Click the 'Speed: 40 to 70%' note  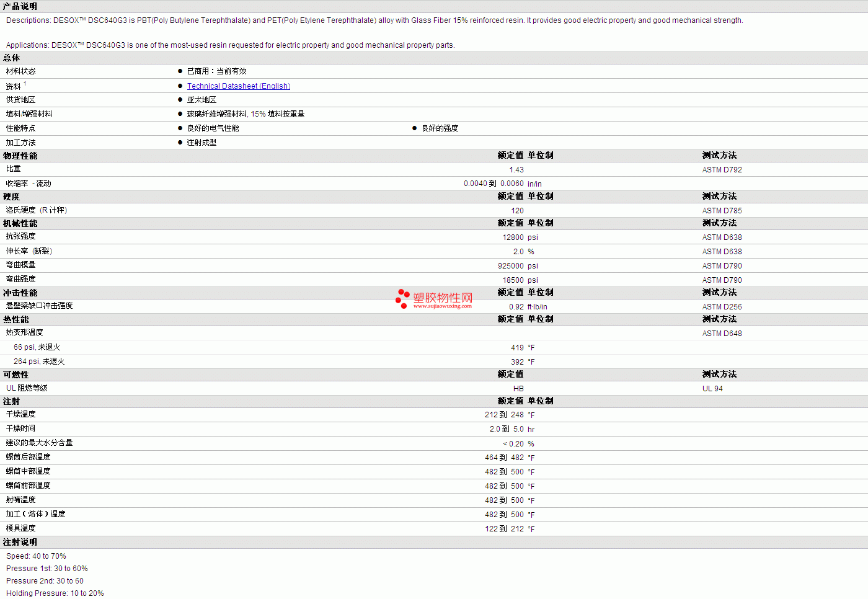36,556
